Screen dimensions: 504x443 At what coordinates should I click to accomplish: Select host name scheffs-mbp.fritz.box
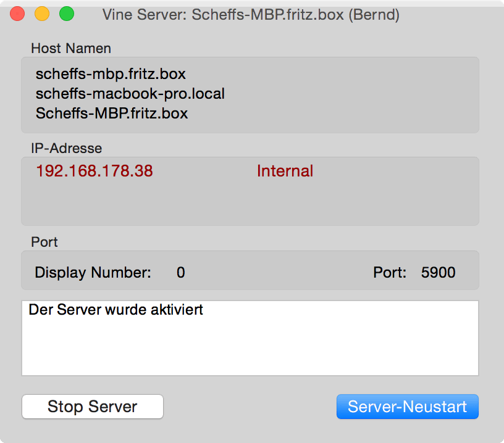tap(111, 74)
